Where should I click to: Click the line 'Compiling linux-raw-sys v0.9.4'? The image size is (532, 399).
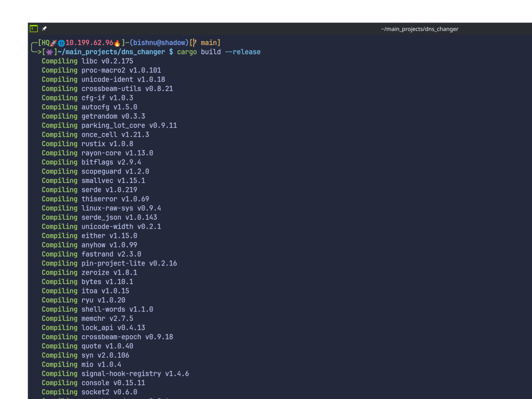pyautogui.click(x=101, y=208)
